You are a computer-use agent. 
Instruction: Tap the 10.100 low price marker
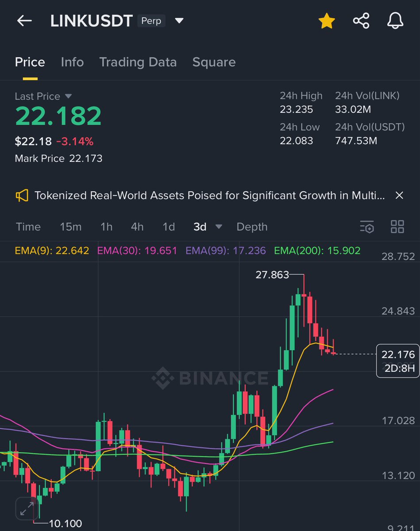click(x=66, y=523)
